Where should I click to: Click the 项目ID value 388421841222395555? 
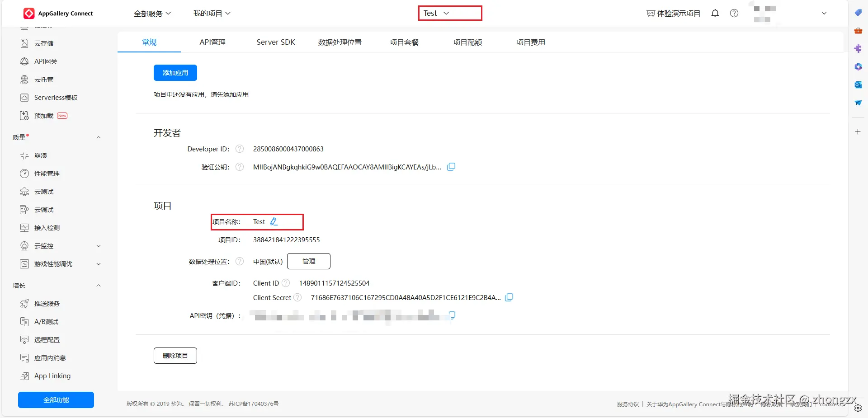[287, 240]
